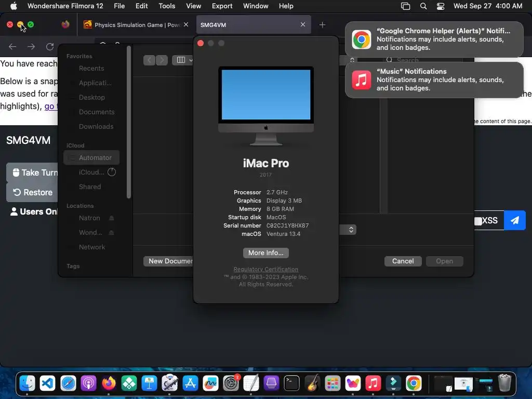Select Documents in the dialog sidebar
532x399 pixels.
pos(96,112)
